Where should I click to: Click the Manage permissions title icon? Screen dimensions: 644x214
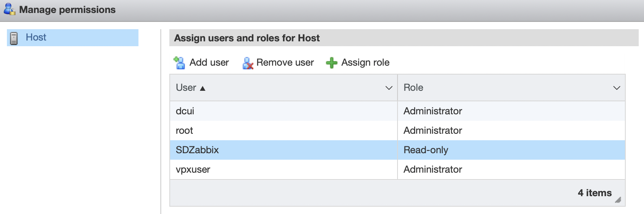pyautogui.click(x=9, y=9)
